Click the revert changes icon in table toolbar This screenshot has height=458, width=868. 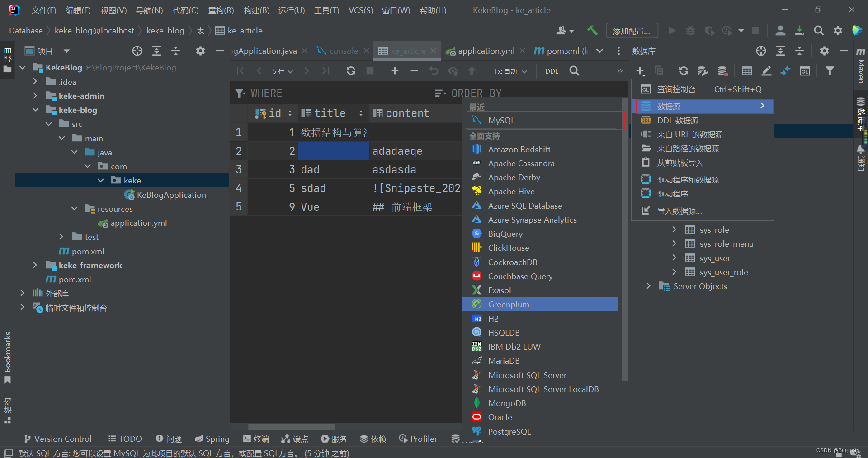click(x=434, y=71)
